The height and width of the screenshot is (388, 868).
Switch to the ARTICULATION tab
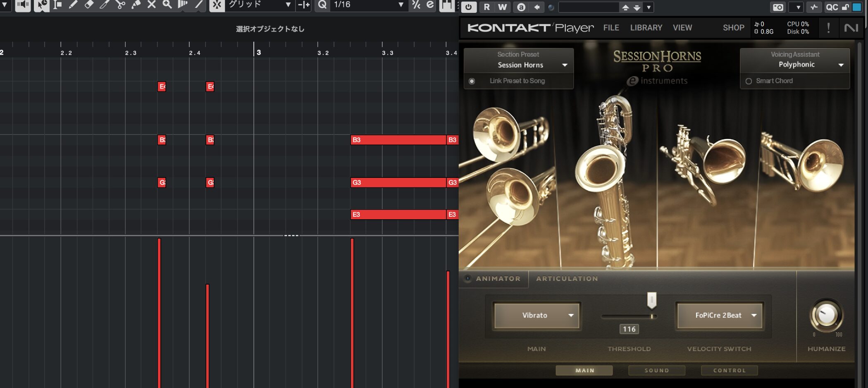coord(567,279)
